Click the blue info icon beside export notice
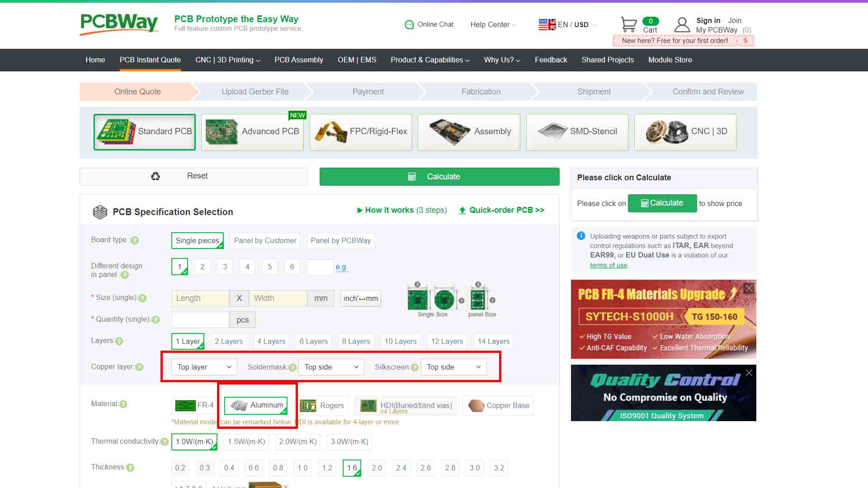This screenshot has height=488, width=868. pos(581,236)
